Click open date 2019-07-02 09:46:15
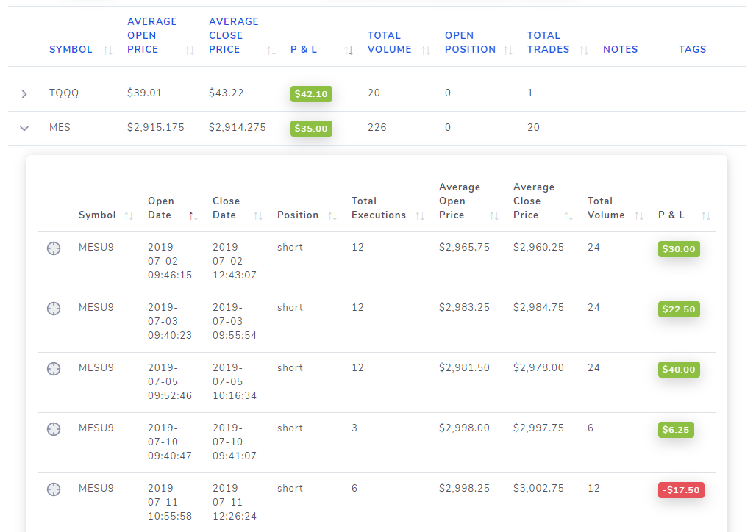The height and width of the screenshot is (532, 756). 170,261
